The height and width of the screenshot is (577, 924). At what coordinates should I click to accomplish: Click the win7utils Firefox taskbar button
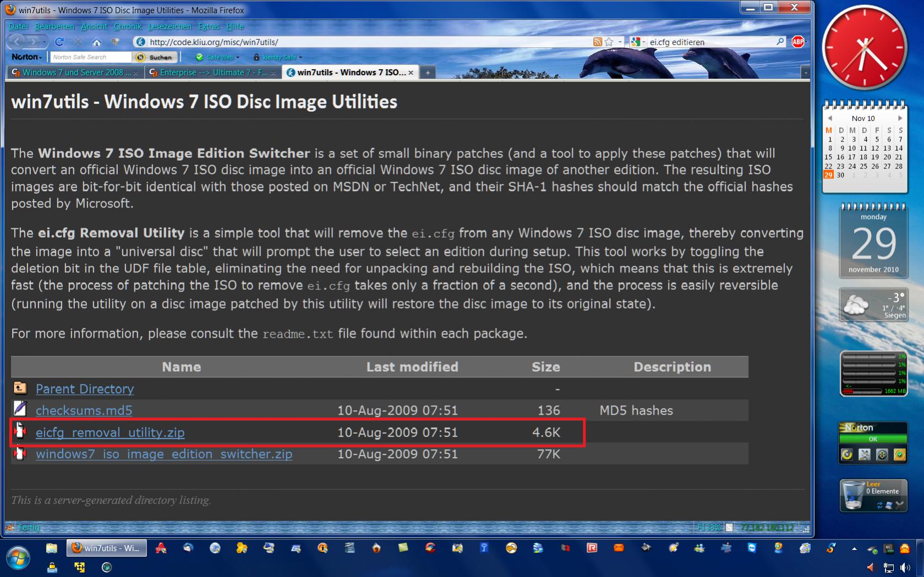click(107, 548)
